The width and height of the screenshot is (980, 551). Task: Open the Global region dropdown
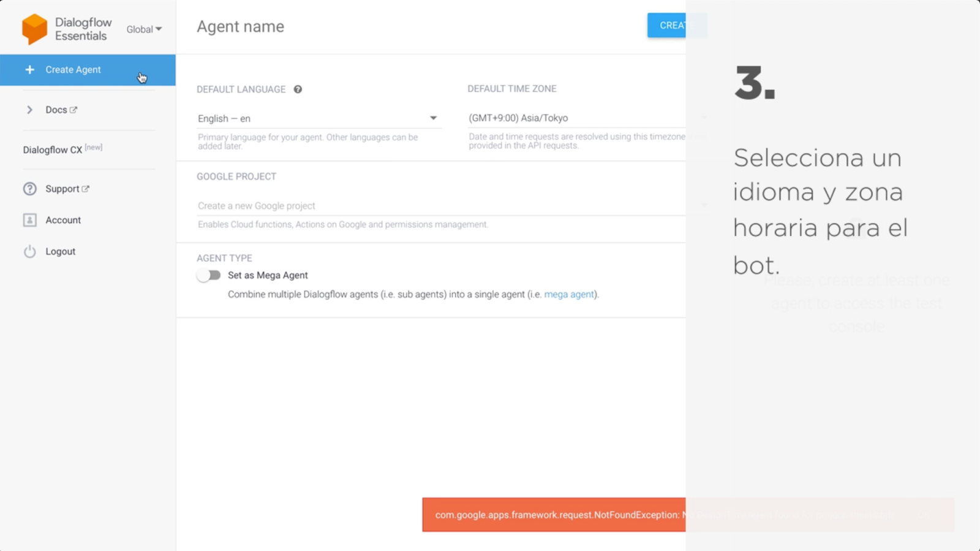(144, 29)
